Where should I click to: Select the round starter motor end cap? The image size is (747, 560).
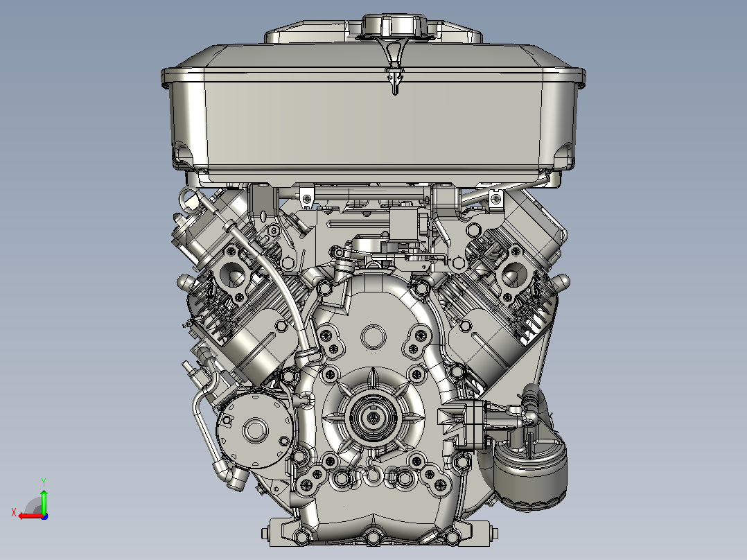(x=254, y=430)
